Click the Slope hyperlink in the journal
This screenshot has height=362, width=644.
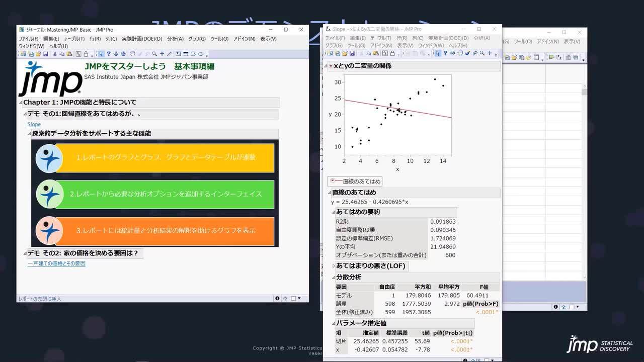pos(34,124)
